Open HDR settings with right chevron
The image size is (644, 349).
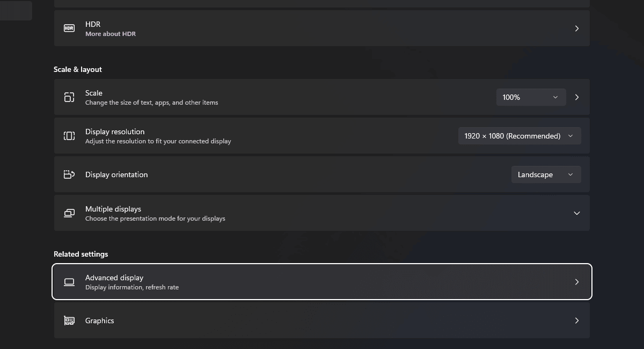[x=577, y=28]
